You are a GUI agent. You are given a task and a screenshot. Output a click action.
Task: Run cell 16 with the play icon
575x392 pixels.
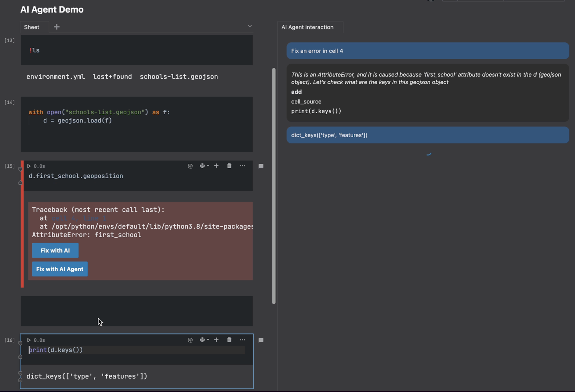point(29,340)
